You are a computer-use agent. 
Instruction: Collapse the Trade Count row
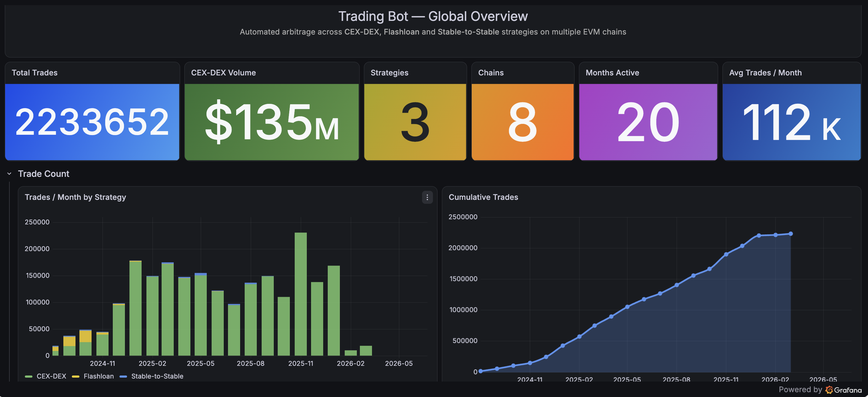[9, 174]
